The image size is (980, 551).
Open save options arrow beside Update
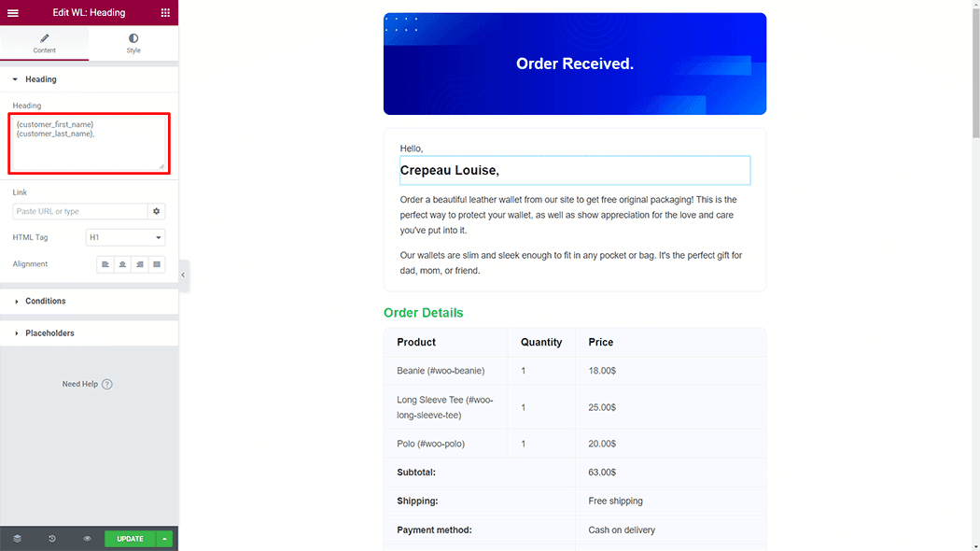click(165, 539)
